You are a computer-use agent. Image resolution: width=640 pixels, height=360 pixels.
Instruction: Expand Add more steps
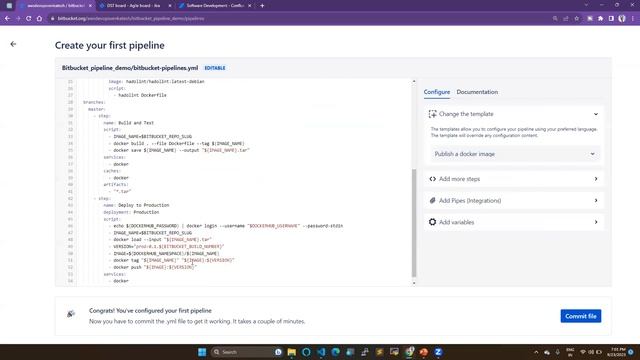tap(513, 179)
